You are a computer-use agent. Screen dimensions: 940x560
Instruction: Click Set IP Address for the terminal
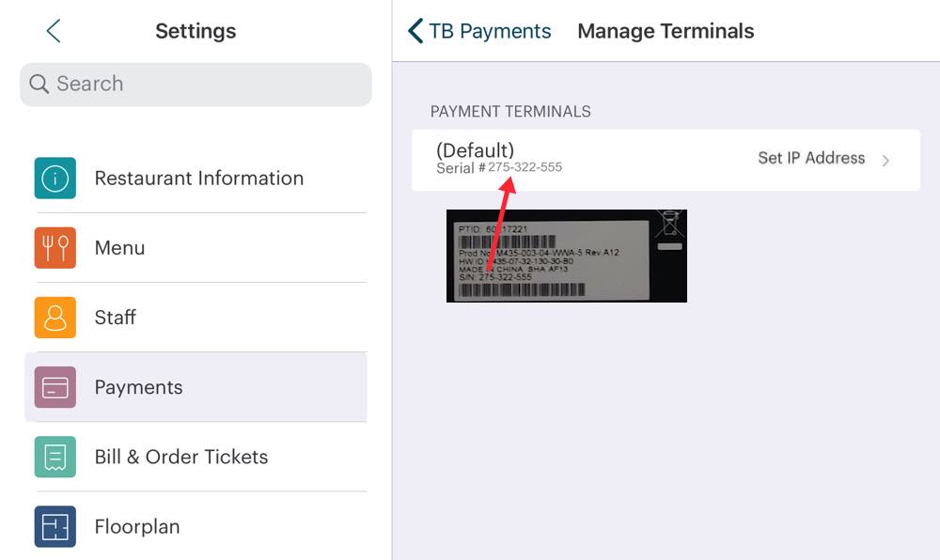(811, 159)
